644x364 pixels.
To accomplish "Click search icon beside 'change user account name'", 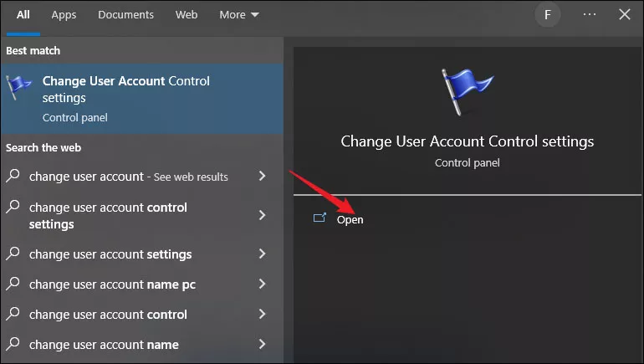I will pos(13,343).
